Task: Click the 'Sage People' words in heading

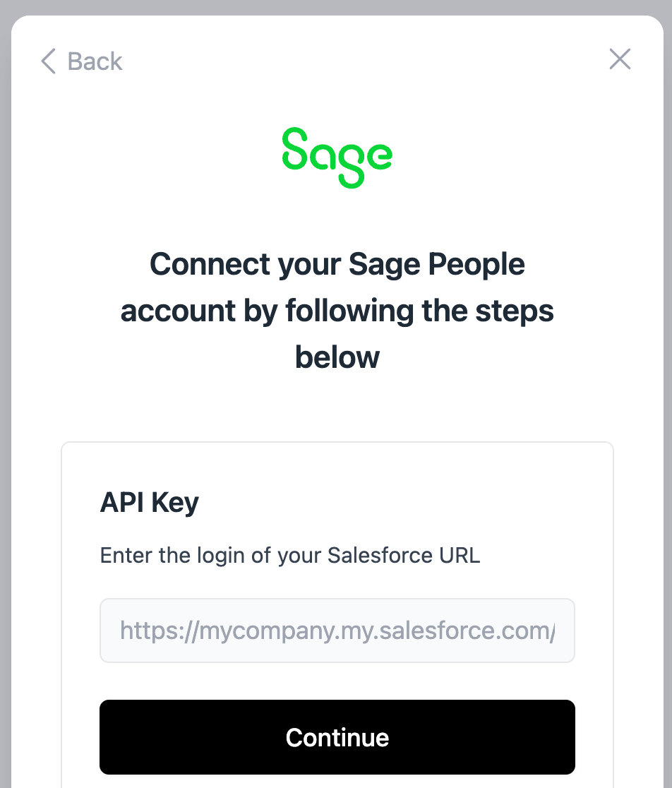Action: coord(437,265)
